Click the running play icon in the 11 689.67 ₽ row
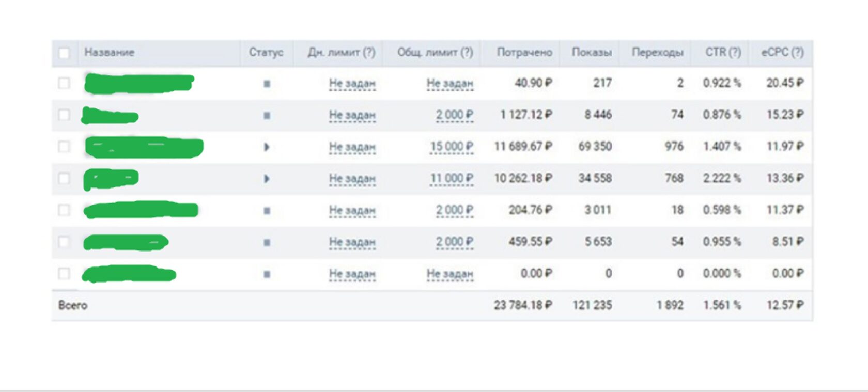This screenshot has height=392, width=868. (267, 147)
